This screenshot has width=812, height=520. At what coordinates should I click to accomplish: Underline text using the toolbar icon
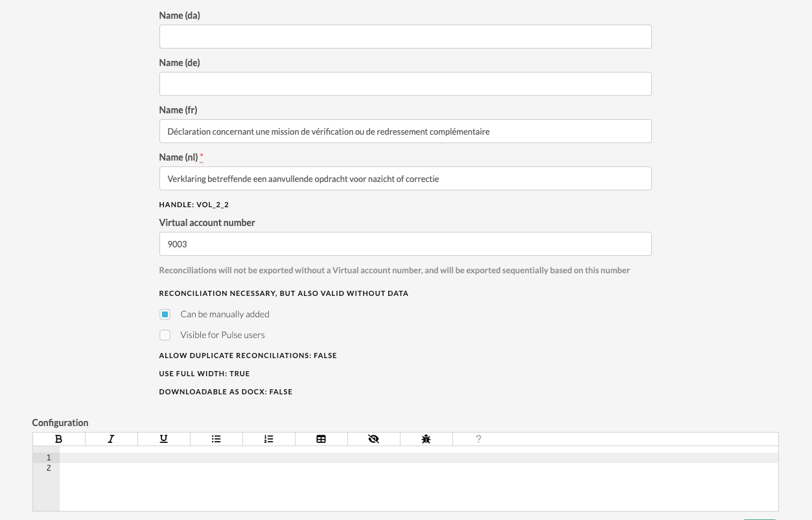point(164,439)
